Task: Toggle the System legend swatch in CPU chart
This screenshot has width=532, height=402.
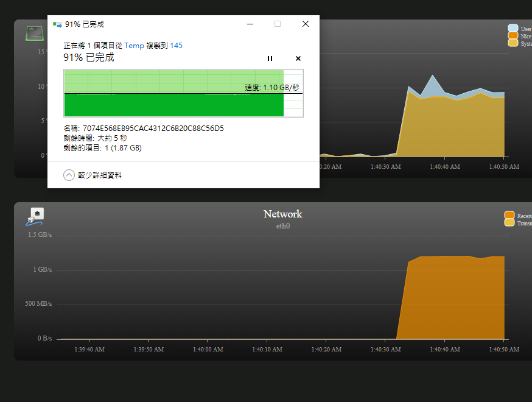Action: click(x=513, y=43)
